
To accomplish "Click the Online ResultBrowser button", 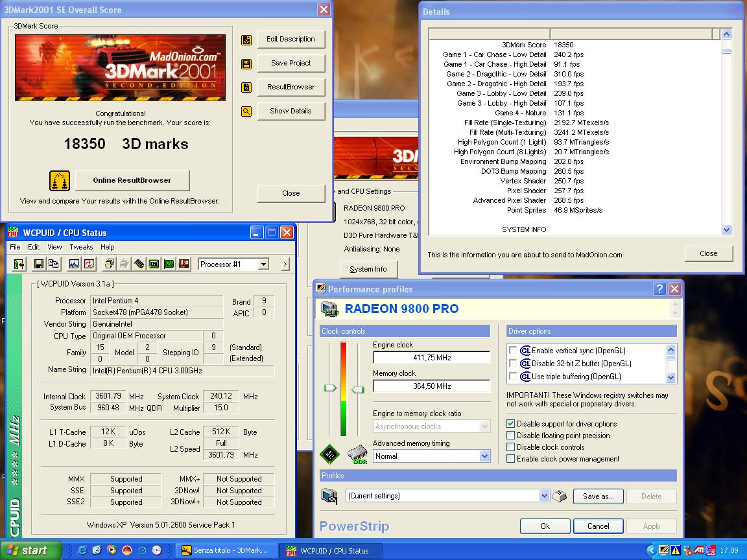I will [132, 180].
